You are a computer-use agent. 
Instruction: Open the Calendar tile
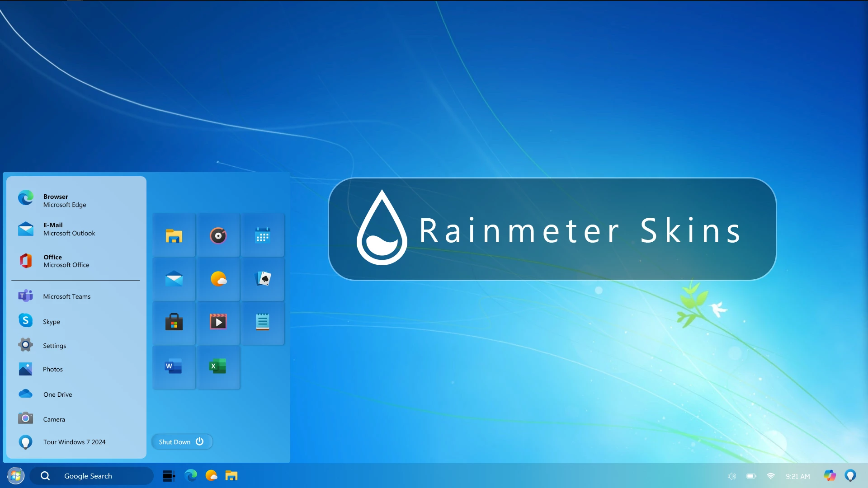click(263, 235)
